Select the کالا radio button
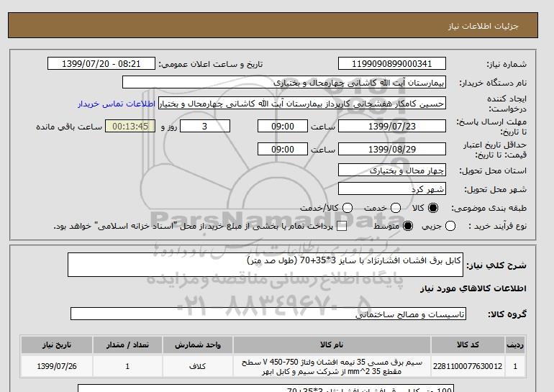The height and width of the screenshot is (392, 554). 433,208
